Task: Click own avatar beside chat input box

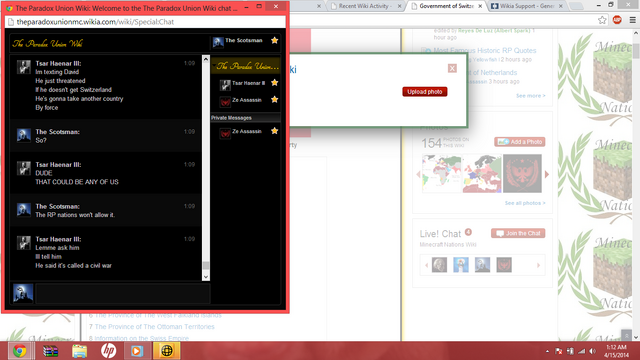Action: click(23, 293)
